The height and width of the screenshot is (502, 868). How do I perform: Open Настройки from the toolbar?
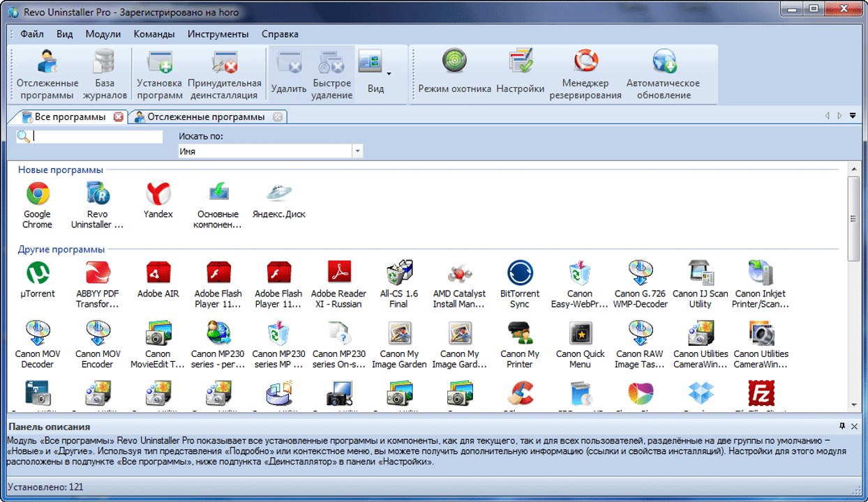coord(521,73)
